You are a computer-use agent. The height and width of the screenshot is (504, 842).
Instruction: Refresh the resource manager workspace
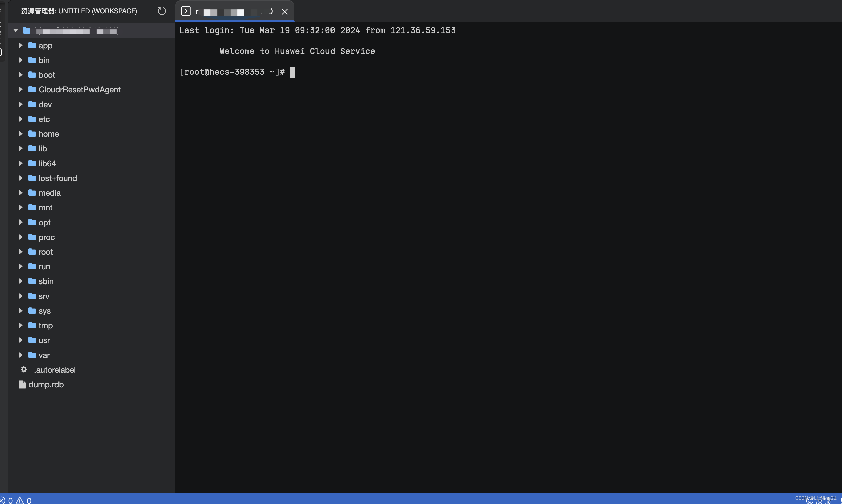[162, 11]
